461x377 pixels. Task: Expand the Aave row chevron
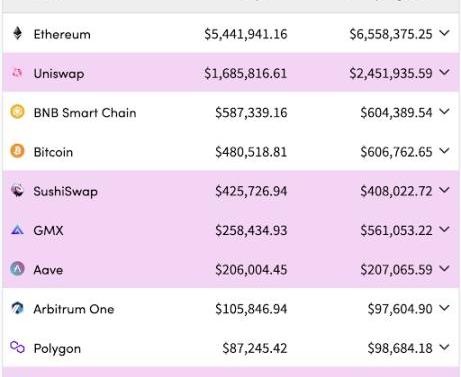point(444,269)
